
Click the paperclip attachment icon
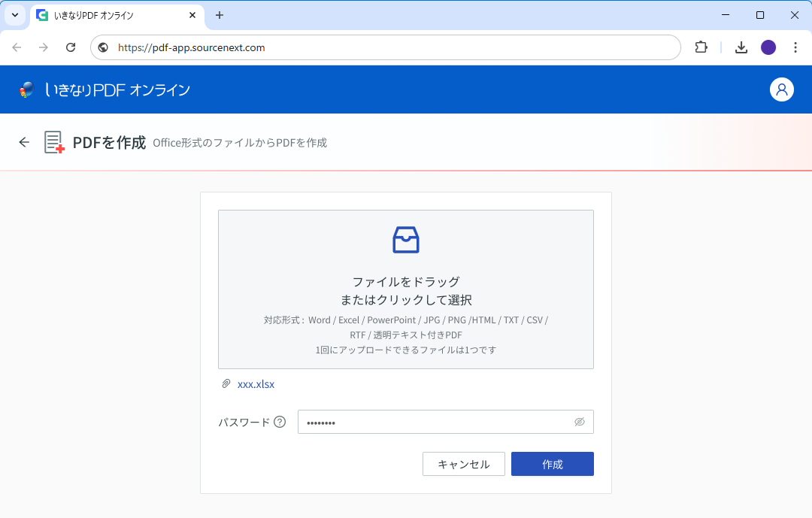pyautogui.click(x=226, y=383)
